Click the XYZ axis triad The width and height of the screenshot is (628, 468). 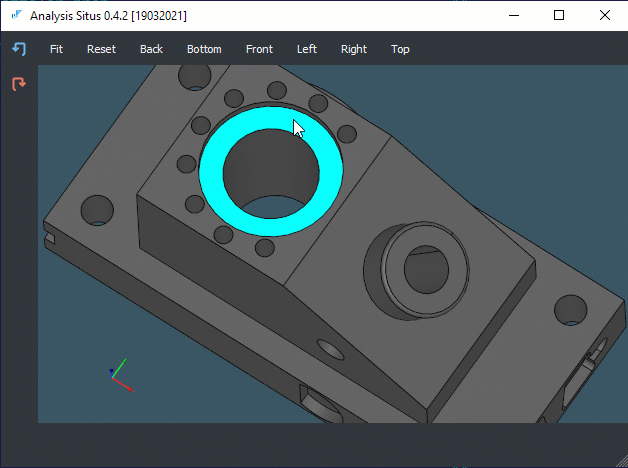121,375
